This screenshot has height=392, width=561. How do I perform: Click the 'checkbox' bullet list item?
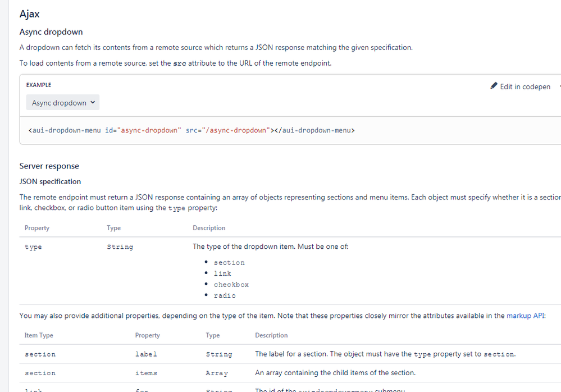click(231, 285)
